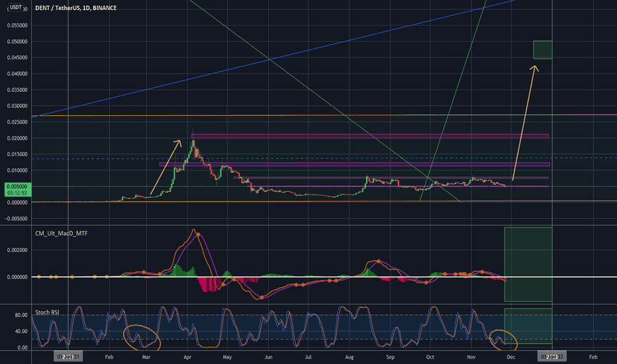Click the Aug label on time axis
The width and height of the screenshot is (617, 364).
(x=349, y=357)
